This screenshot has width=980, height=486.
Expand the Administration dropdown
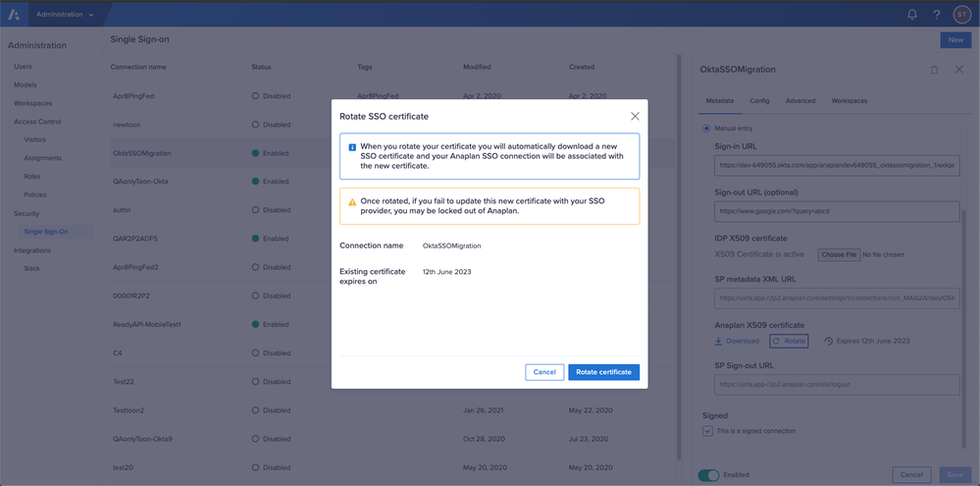coord(65,15)
